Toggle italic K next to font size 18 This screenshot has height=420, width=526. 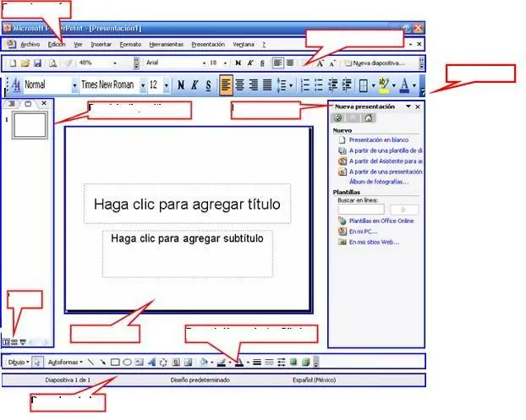pos(250,63)
